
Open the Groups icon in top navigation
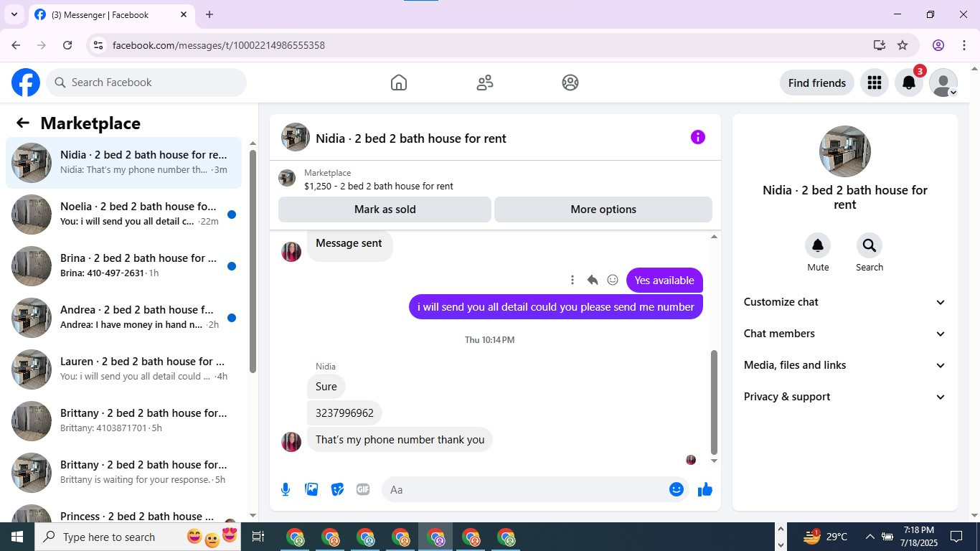pos(570,83)
